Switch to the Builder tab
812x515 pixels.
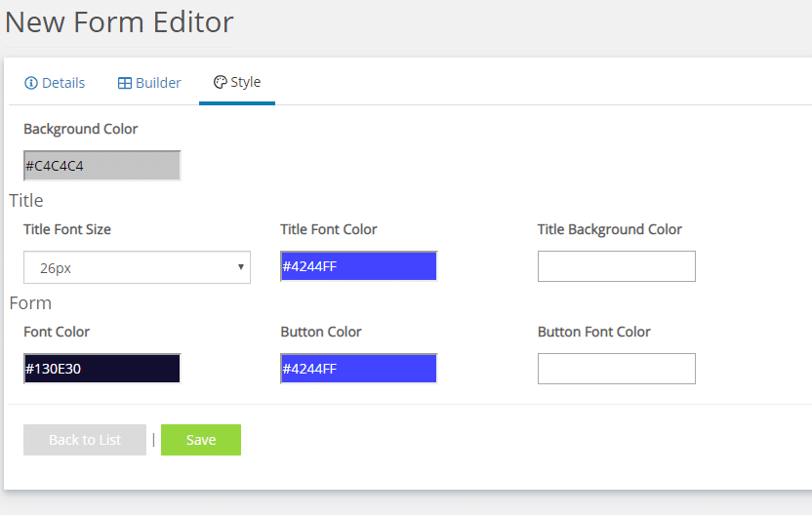tap(149, 83)
